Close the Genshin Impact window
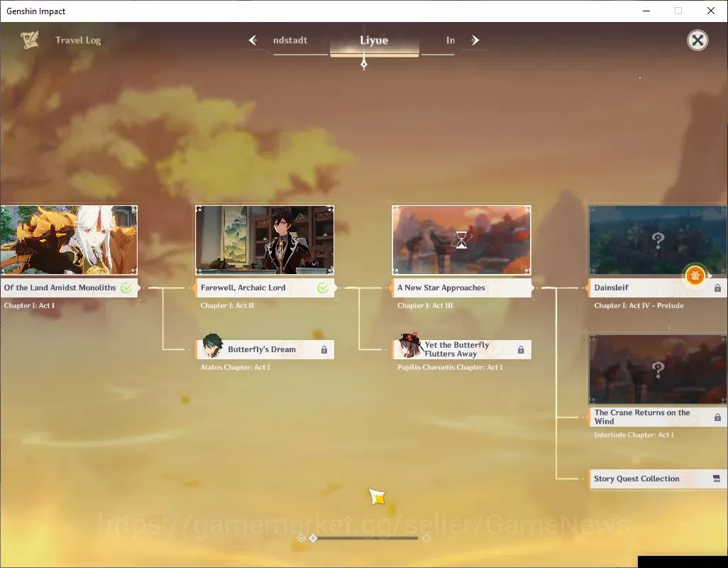Viewport: 728px width, 568px height. [711, 11]
